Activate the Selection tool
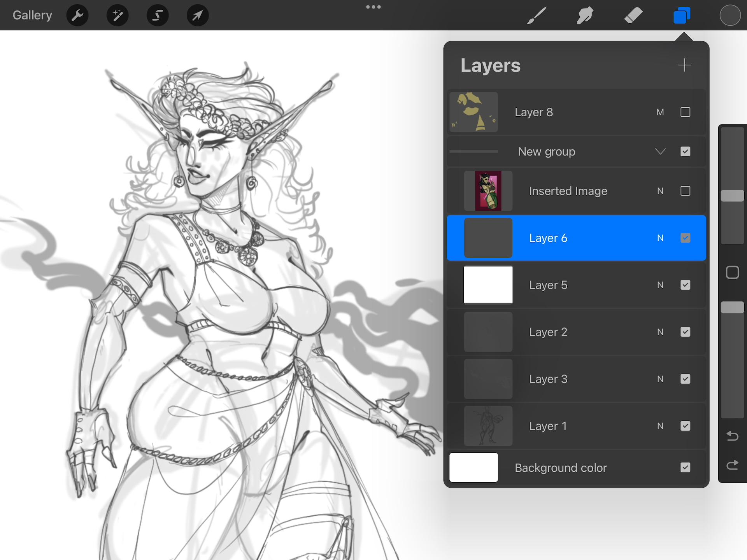This screenshot has height=560, width=747. [158, 16]
